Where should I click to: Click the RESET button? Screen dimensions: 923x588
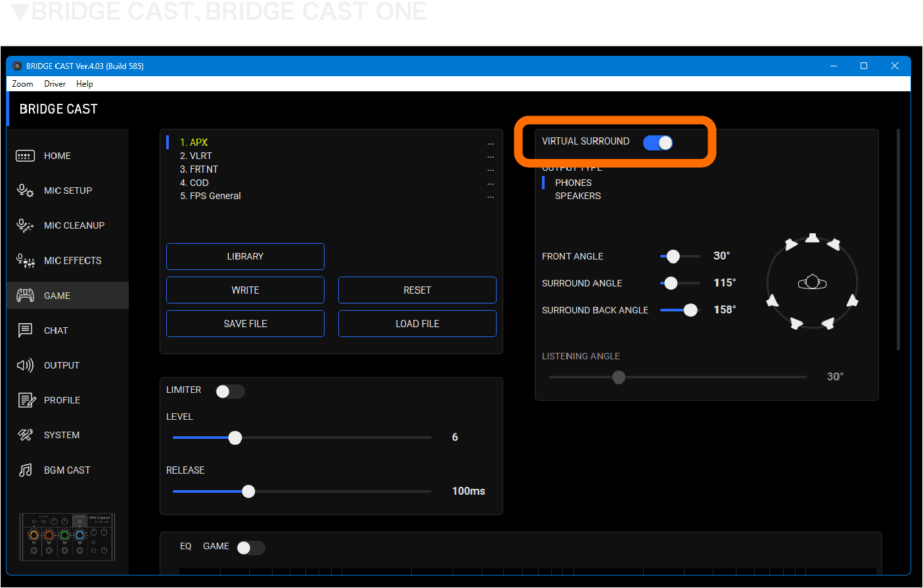[417, 290]
